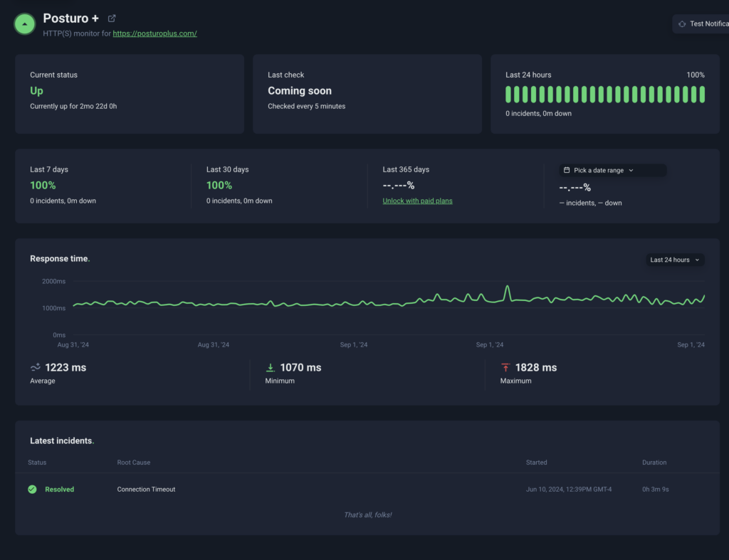Click the first bar in the Last 24 hours uptime strip
This screenshot has width=729, height=560.
[508, 95]
